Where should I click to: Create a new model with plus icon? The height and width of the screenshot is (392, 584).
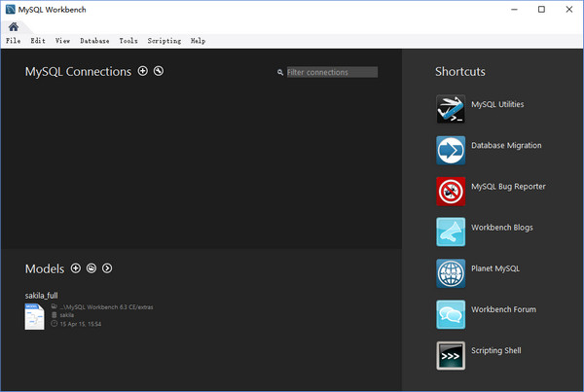pyautogui.click(x=76, y=268)
